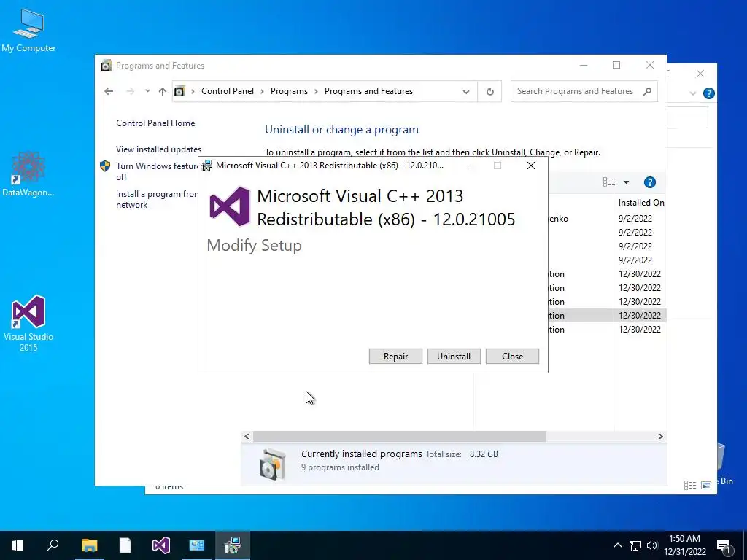
Task: Click the Uninstall button in Modify Setup
Action: [x=454, y=356]
